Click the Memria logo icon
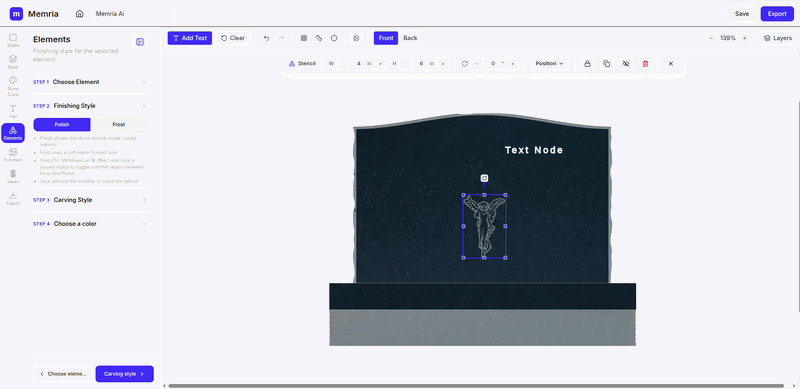 16,14
